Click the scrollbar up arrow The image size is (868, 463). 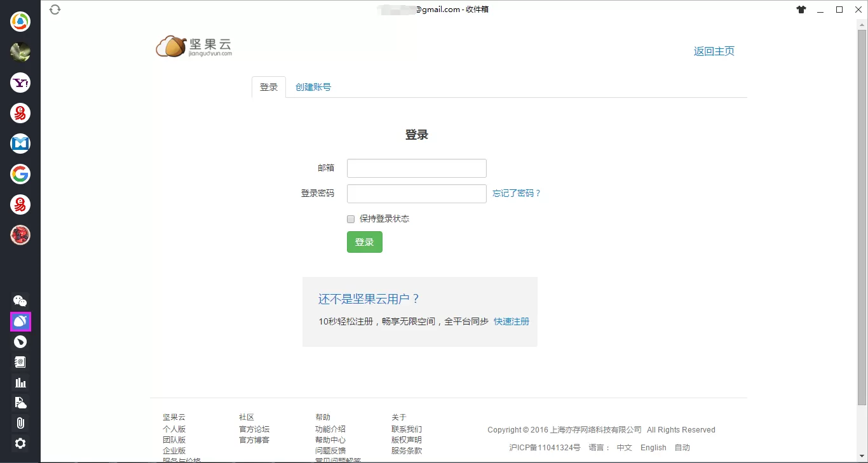coord(862,24)
